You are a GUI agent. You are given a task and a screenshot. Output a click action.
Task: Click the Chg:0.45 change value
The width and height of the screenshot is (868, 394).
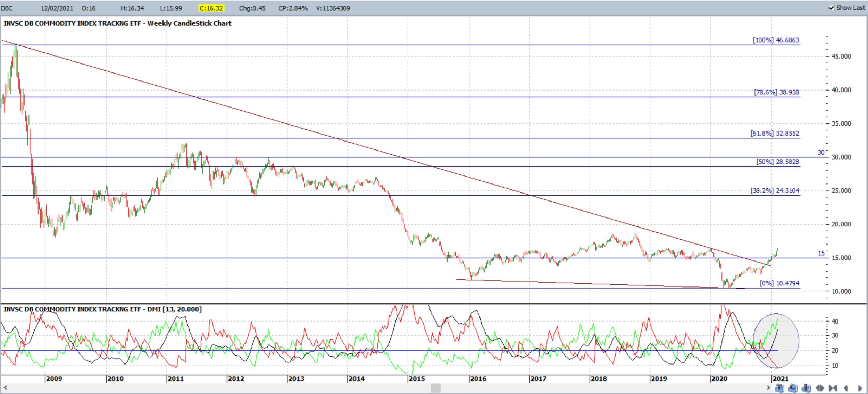pos(252,8)
